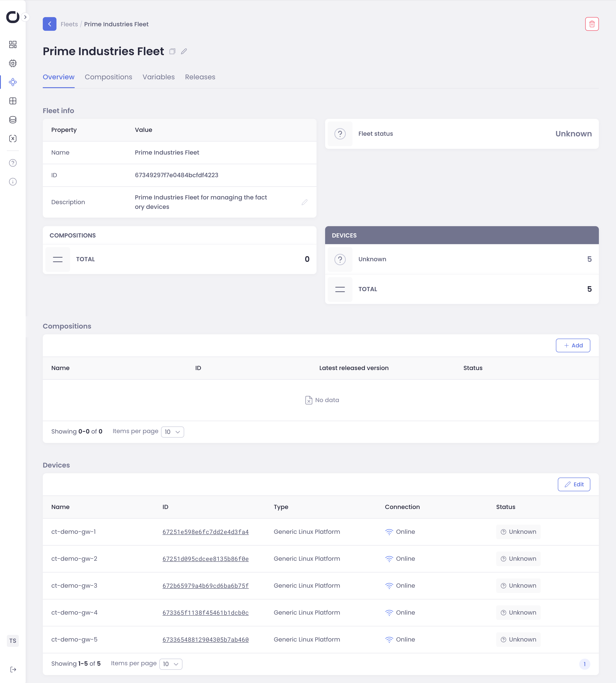Click the Edit devices button
Viewport: 616px width, 683px height.
point(574,484)
